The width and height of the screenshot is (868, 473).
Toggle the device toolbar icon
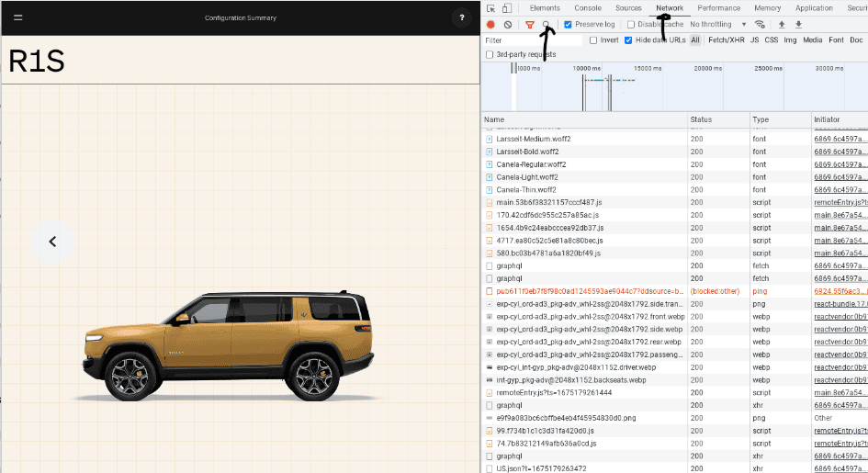pyautogui.click(x=506, y=8)
